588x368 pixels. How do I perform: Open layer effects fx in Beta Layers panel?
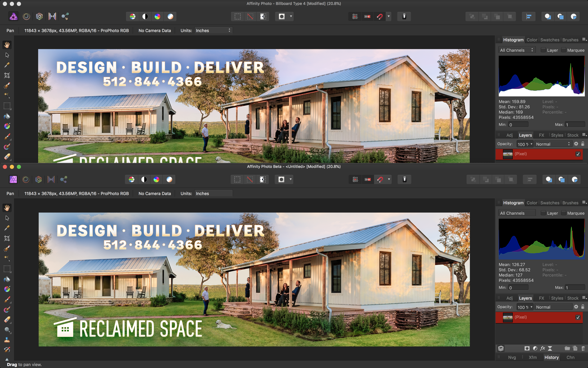click(x=542, y=349)
